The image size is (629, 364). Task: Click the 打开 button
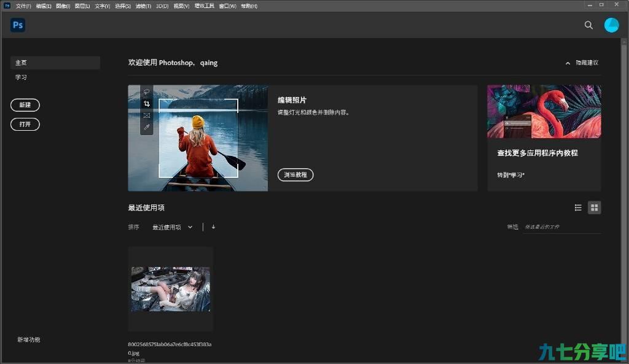[x=25, y=124]
